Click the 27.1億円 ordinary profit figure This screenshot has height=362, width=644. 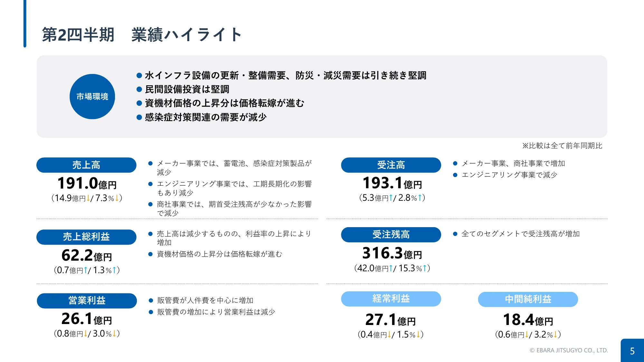coord(390,320)
